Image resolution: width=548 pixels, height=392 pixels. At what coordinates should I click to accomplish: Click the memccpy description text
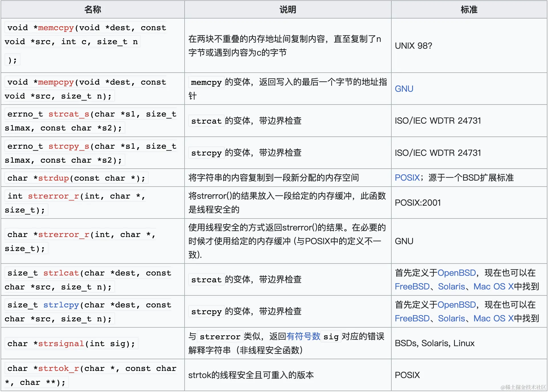[285, 46]
